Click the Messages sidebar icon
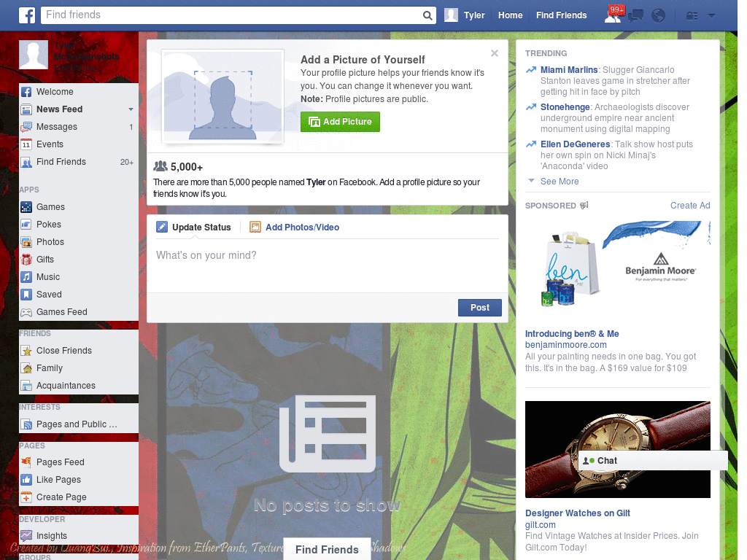Screen dimensions: 747x560 (26, 127)
